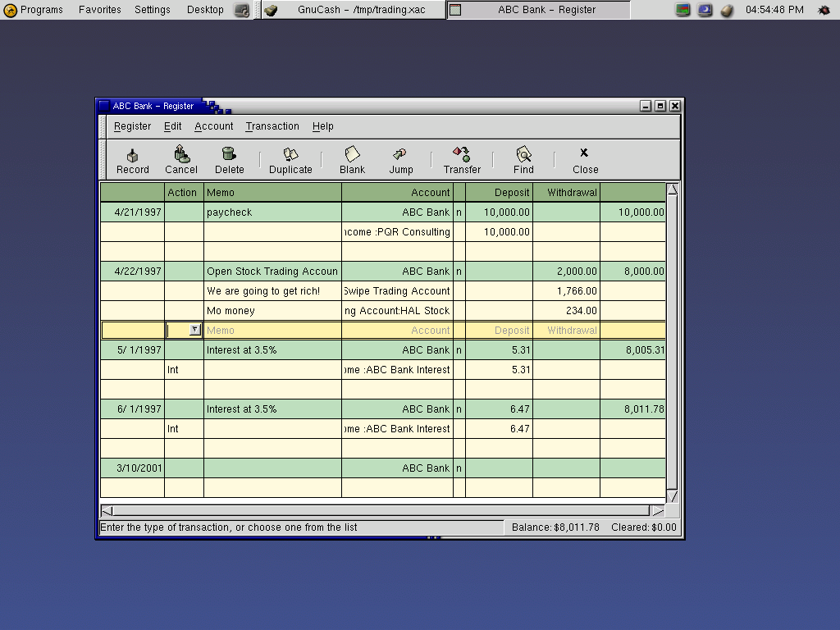
Task: Click right arrow of horizontal scrollbar
Action: point(659,510)
